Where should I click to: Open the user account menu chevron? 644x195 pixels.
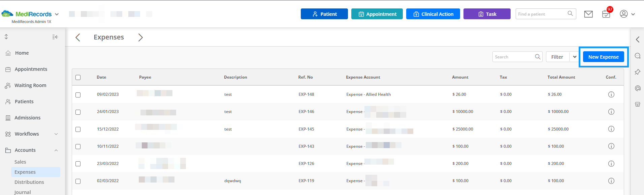point(633,14)
